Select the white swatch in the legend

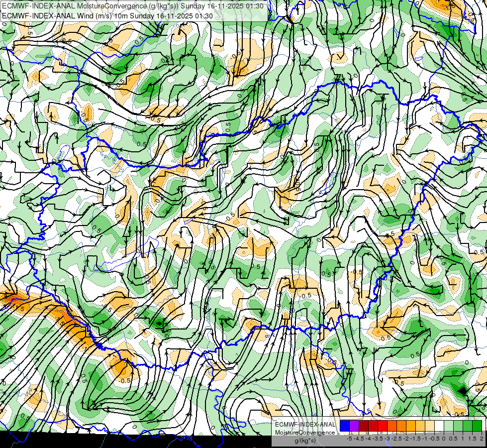[439, 426]
